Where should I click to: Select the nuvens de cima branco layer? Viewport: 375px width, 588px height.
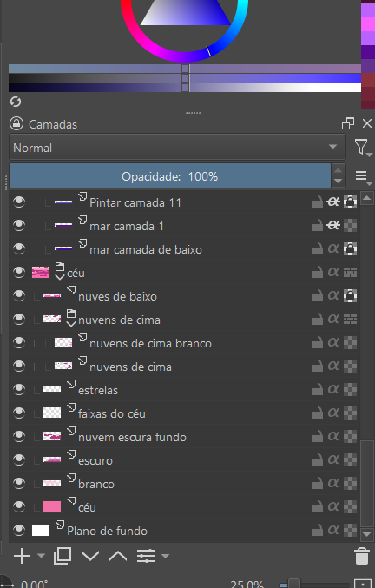[150, 343]
